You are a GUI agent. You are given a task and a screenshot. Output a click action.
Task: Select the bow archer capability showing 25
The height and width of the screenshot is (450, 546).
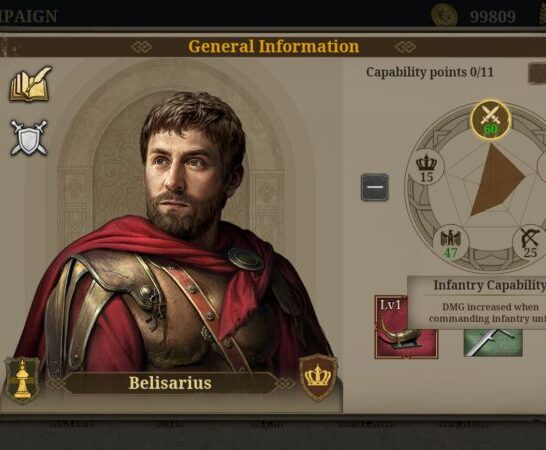pyautogui.click(x=530, y=243)
